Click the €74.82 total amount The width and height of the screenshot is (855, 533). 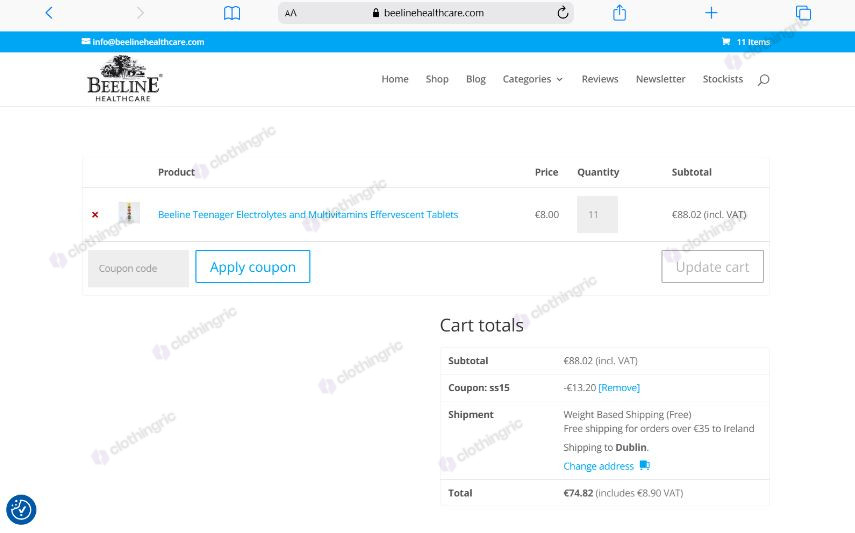point(578,493)
